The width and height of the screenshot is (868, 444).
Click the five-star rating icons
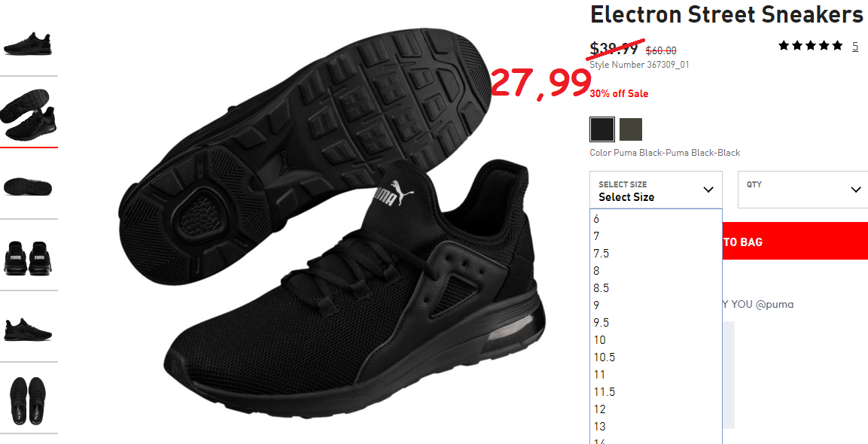coord(811,46)
